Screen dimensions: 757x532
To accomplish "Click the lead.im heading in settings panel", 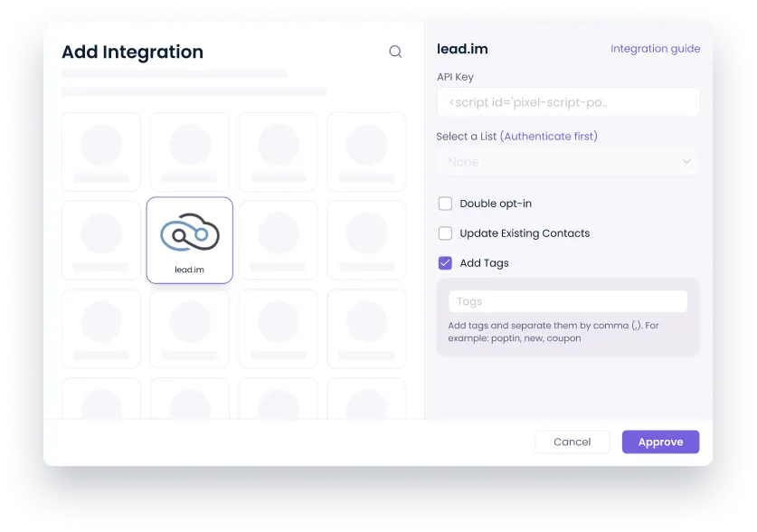I will coord(462,49).
